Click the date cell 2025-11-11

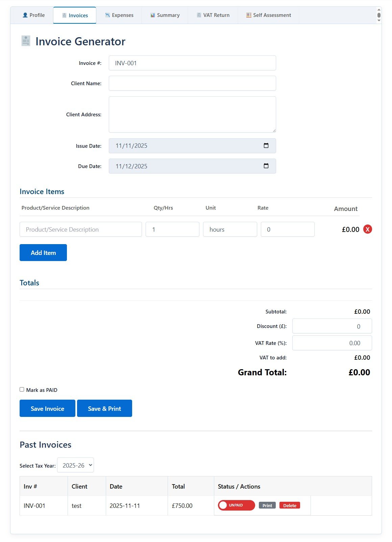tap(137, 505)
